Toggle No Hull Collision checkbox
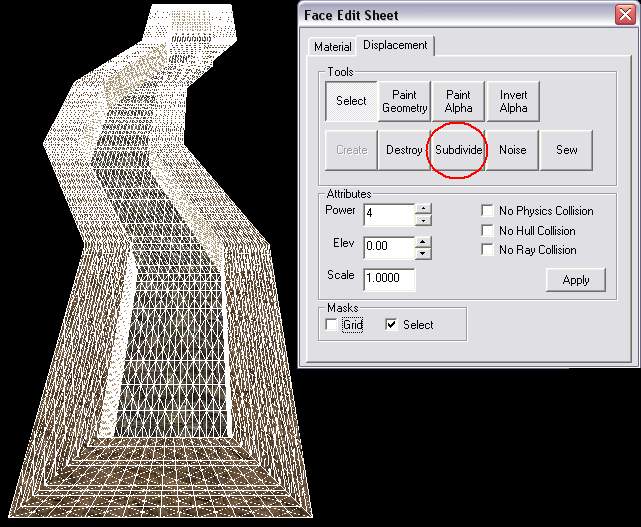This screenshot has width=641, height=527. coord(488,230)
